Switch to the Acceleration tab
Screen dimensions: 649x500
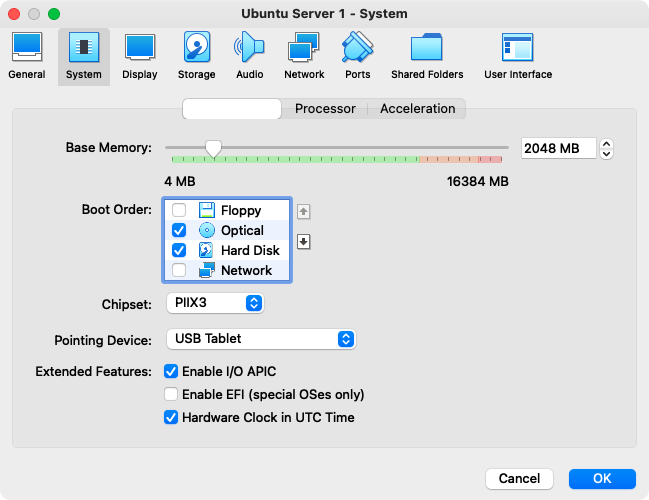417,109
